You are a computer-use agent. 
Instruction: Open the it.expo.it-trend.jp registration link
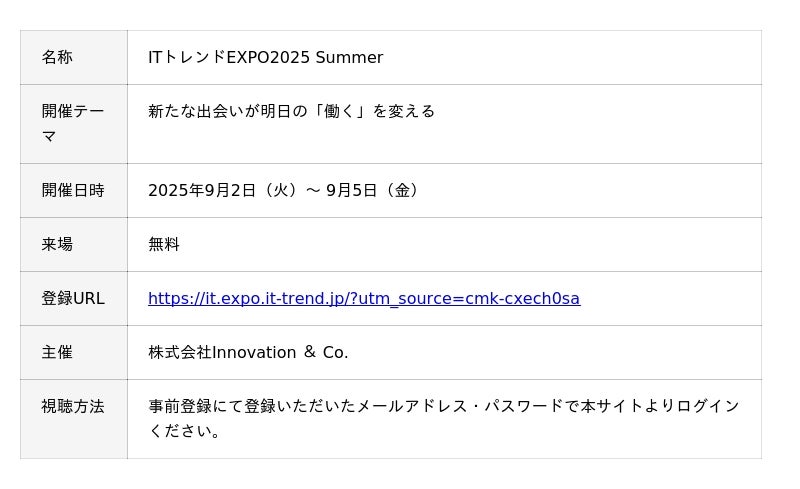(x=364, y=298)
